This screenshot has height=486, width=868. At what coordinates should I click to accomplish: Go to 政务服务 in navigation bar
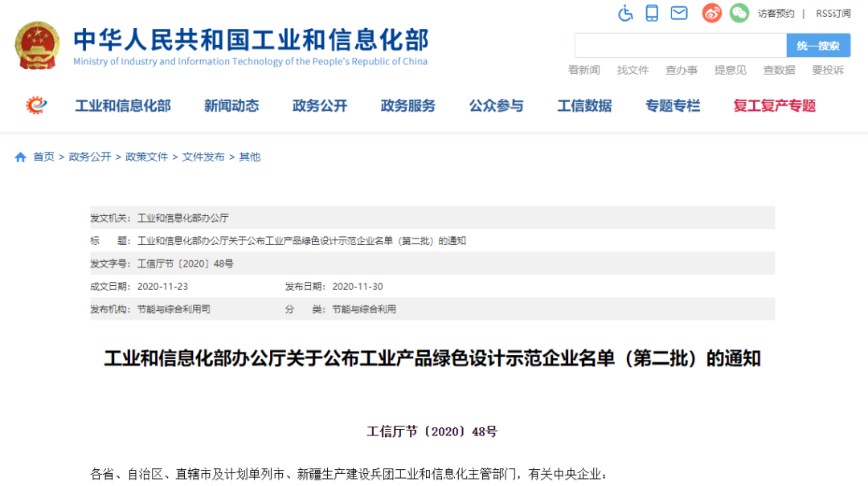(x=407, y=106)
